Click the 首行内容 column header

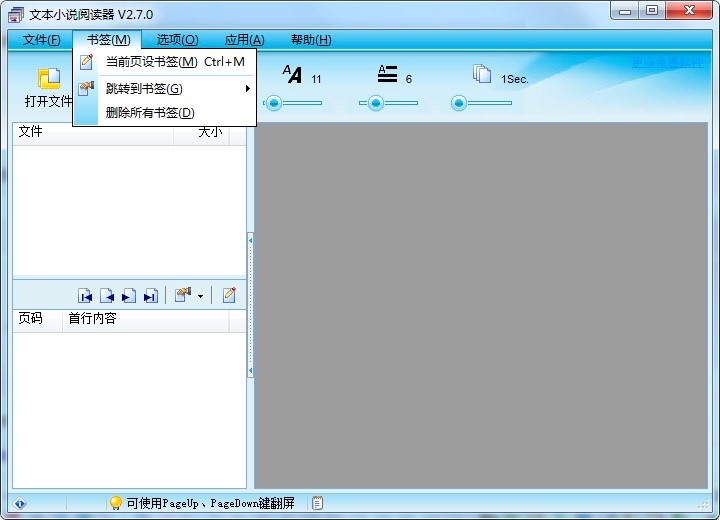(146, 320)
